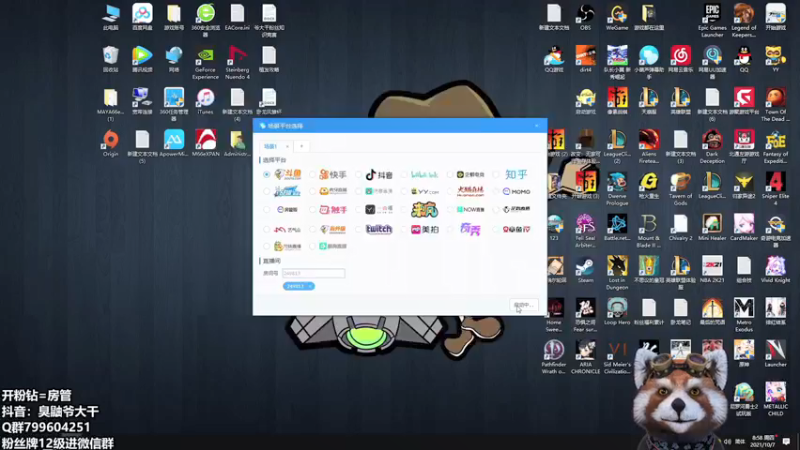The height and width of the screenshot is (450, 800).
Task: Remove the blue room number tag
Action: point(310,286)
